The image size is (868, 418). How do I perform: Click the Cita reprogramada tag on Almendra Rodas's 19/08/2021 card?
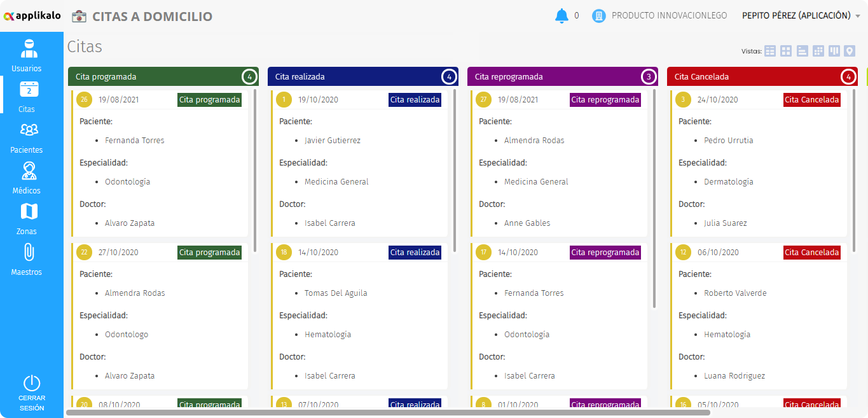605,100
